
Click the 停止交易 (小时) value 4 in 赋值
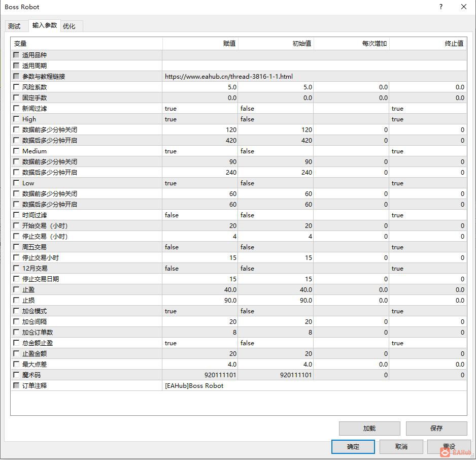(234, 236)
